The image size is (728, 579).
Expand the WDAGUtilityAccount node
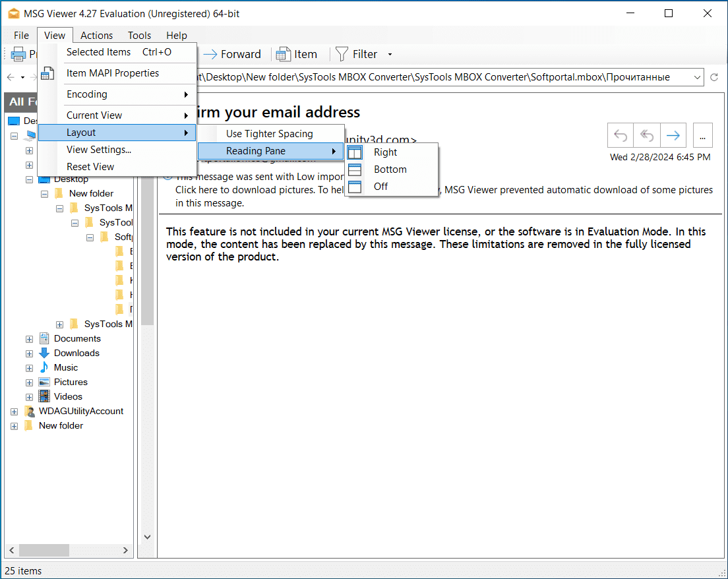click(14, 412)
